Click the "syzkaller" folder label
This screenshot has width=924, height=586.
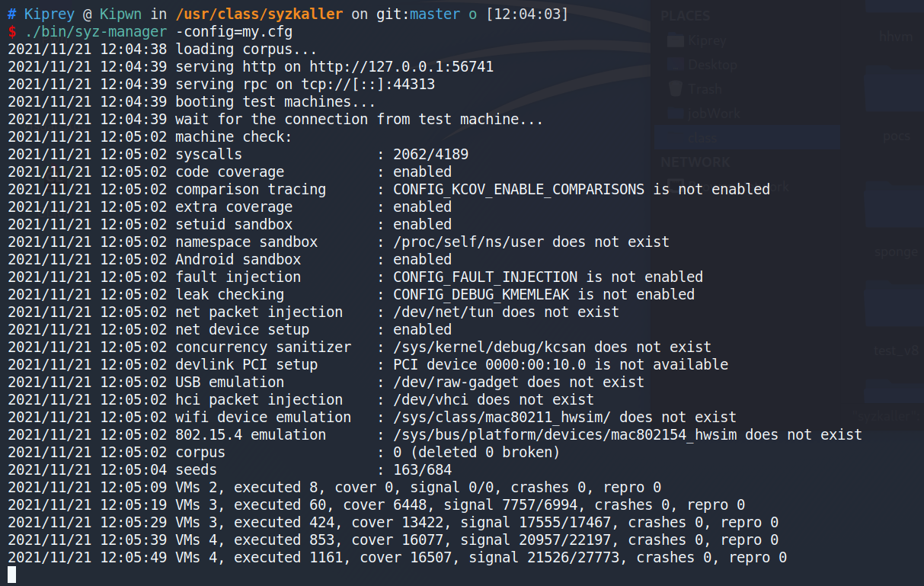888,415
